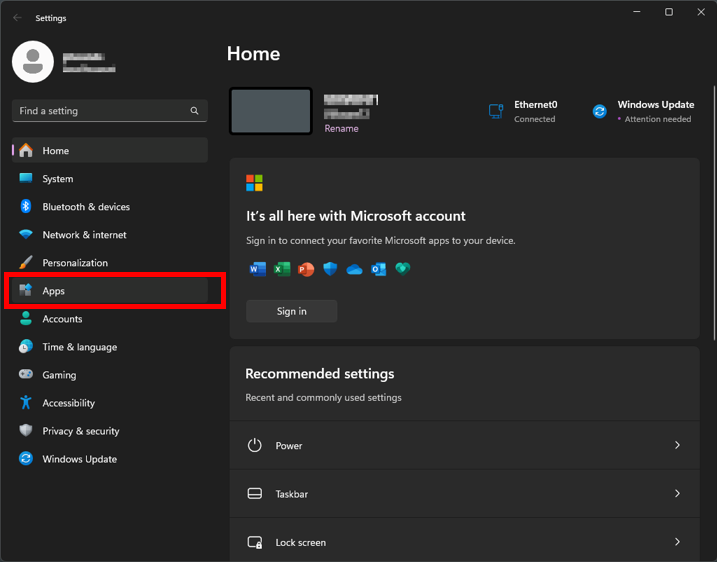Click the Rename link under PC name
717x562 pixels.
341,128
